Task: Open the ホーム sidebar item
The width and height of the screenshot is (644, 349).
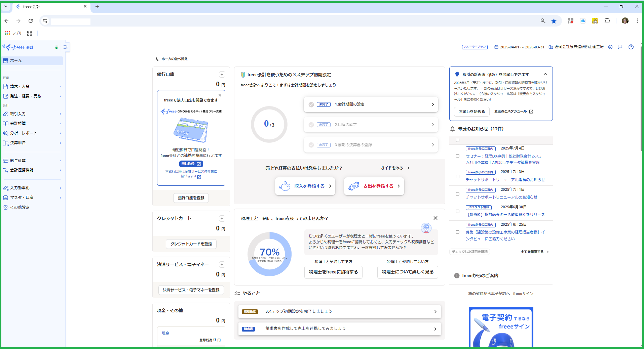Action: click(32, 61)
